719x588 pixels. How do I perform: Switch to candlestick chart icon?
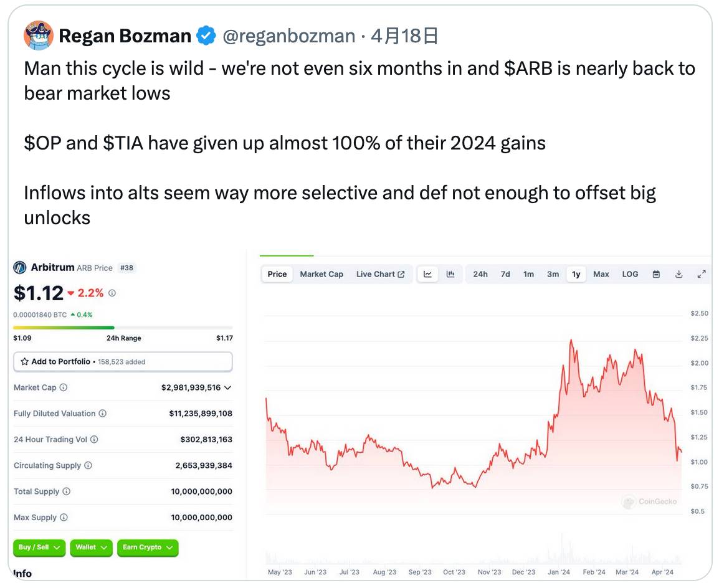(x=450, y=274)
